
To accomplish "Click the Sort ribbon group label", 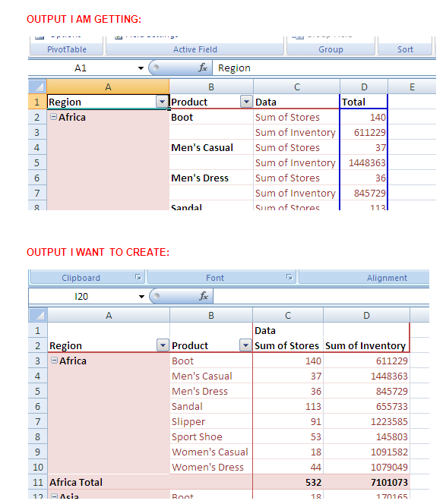I will coord(405,49).
